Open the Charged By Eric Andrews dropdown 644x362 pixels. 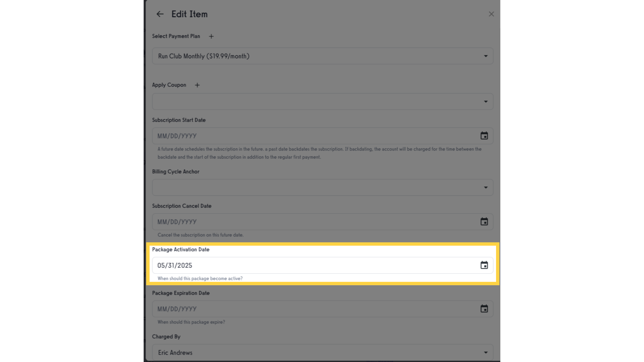click(323, 352)
